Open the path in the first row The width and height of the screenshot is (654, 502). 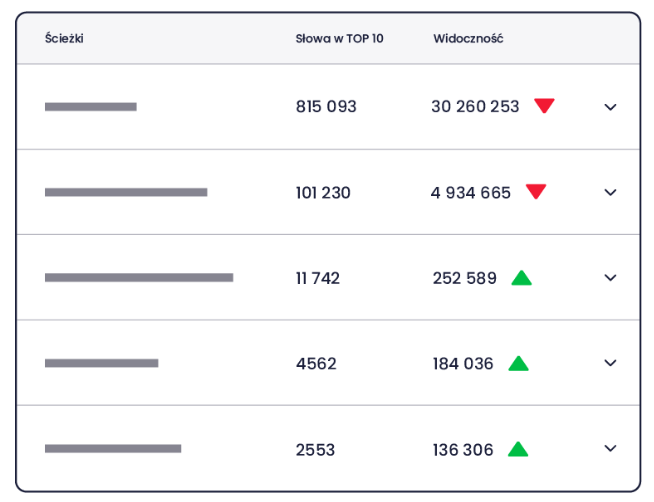tap(91, 107)
